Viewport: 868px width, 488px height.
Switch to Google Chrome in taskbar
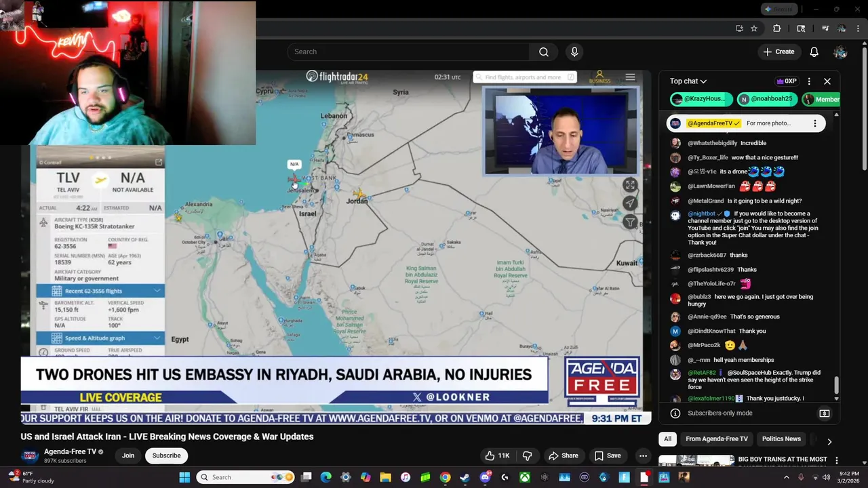click(445, 477)
